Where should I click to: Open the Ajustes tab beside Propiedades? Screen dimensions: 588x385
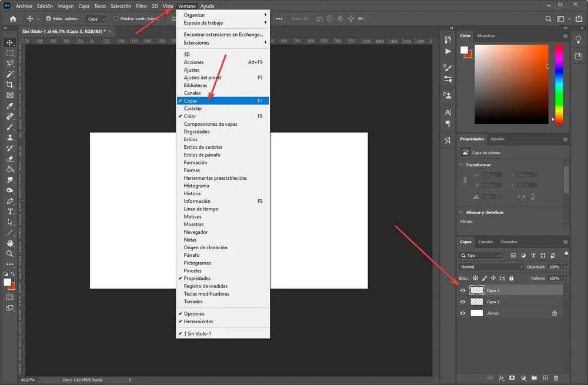coord(497,139)
